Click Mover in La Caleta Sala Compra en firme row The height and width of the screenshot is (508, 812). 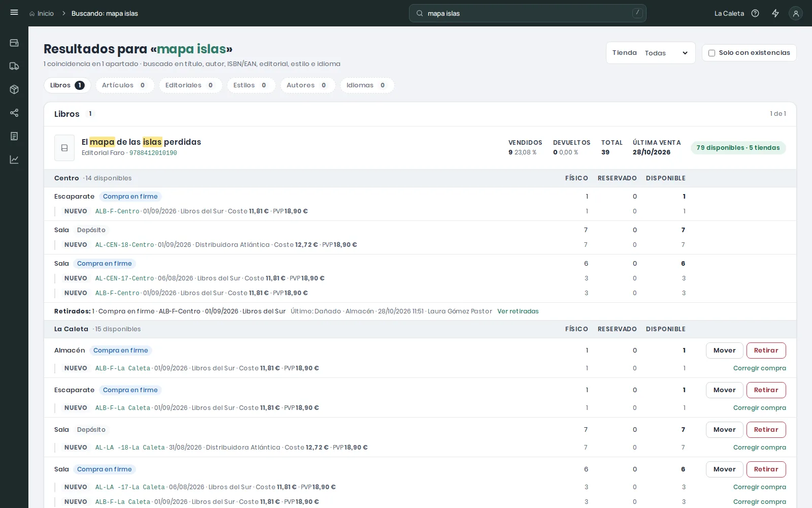pos(724,469)
